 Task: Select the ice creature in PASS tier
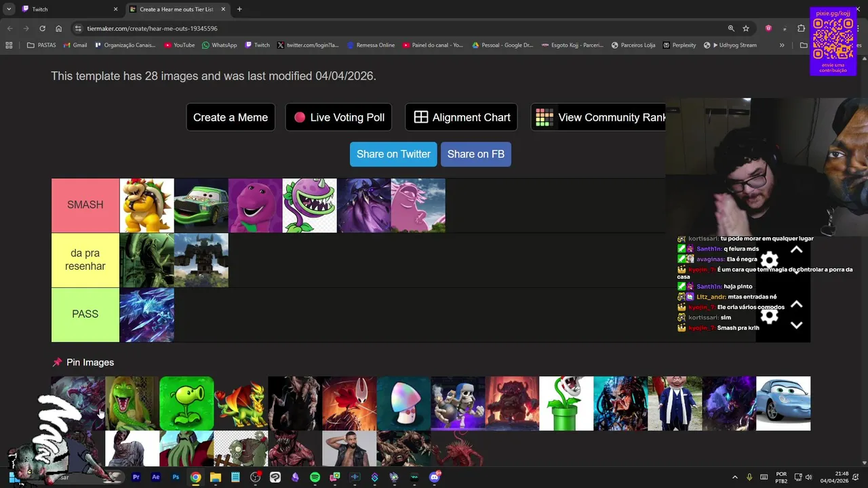(x=147, y=314)
